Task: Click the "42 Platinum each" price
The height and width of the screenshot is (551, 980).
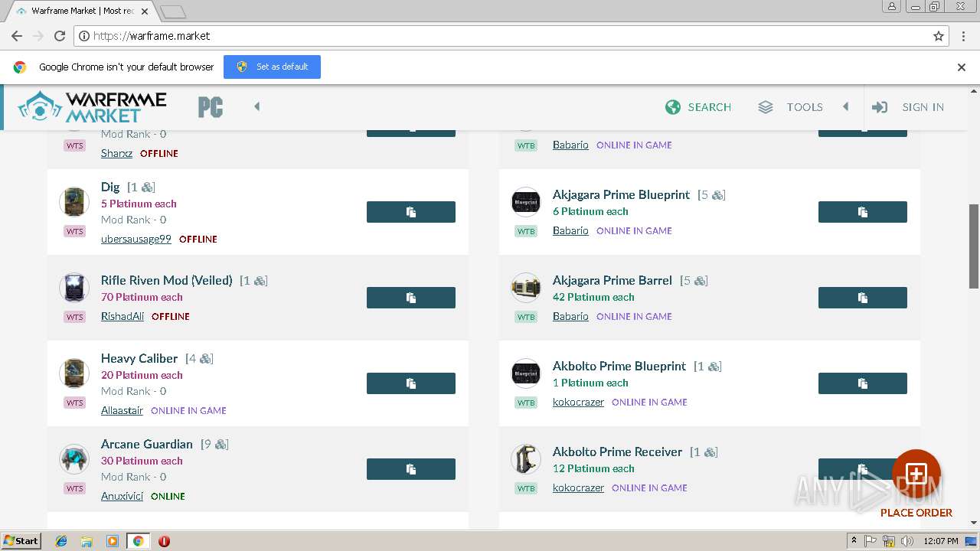Action: coord(593,297)
